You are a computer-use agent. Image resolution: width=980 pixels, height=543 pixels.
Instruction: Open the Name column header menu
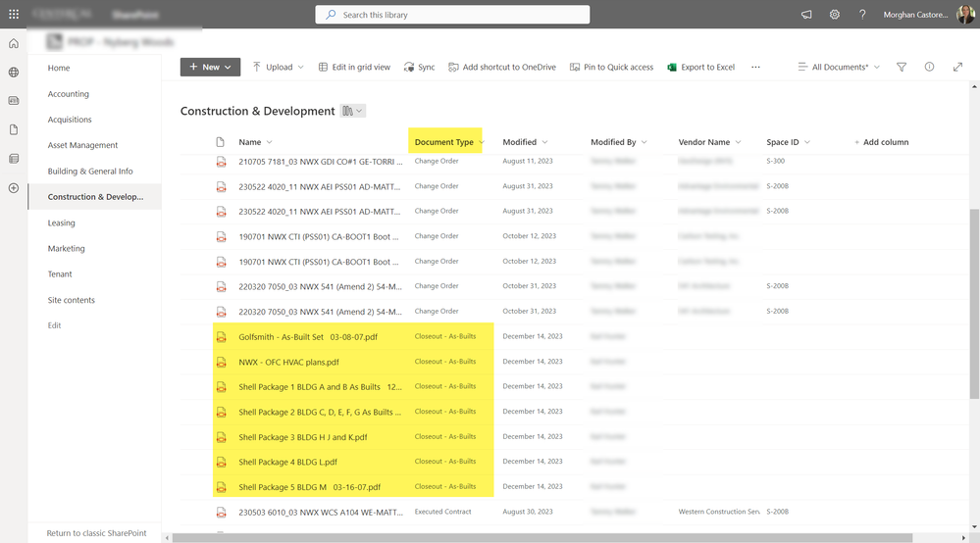tap(256, 142)
